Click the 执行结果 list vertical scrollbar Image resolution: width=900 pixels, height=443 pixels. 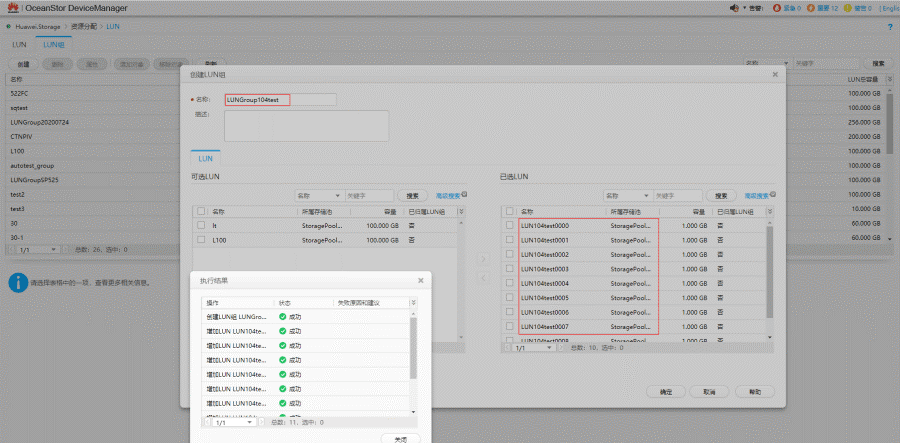click(413, 350)
